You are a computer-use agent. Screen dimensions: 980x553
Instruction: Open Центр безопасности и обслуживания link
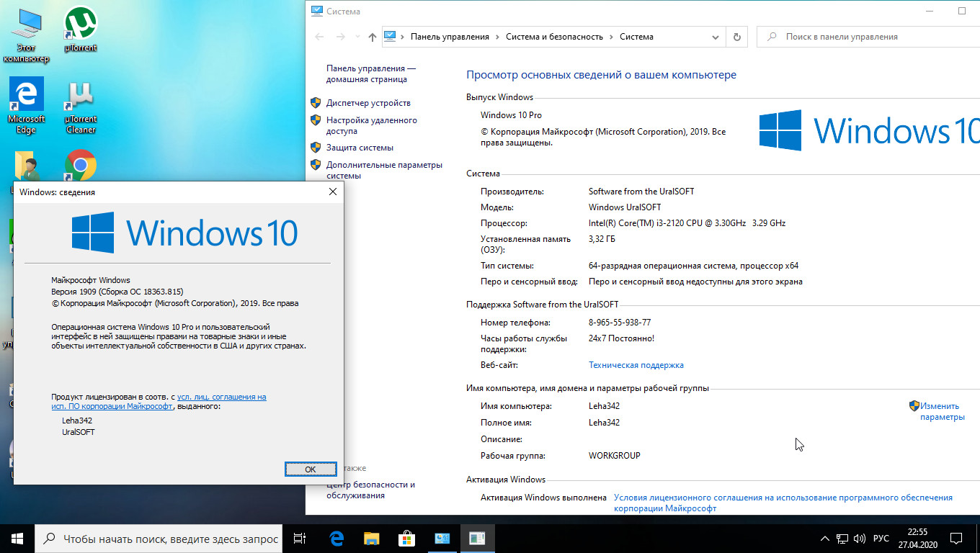[370, 490]
